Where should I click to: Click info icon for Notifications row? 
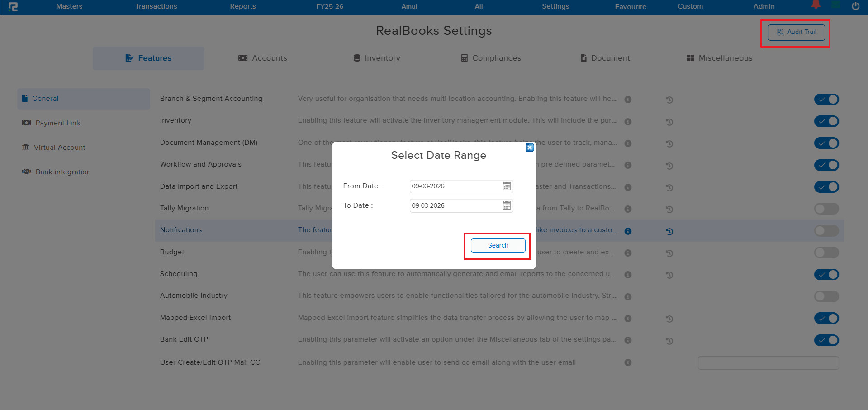point(628,231)
